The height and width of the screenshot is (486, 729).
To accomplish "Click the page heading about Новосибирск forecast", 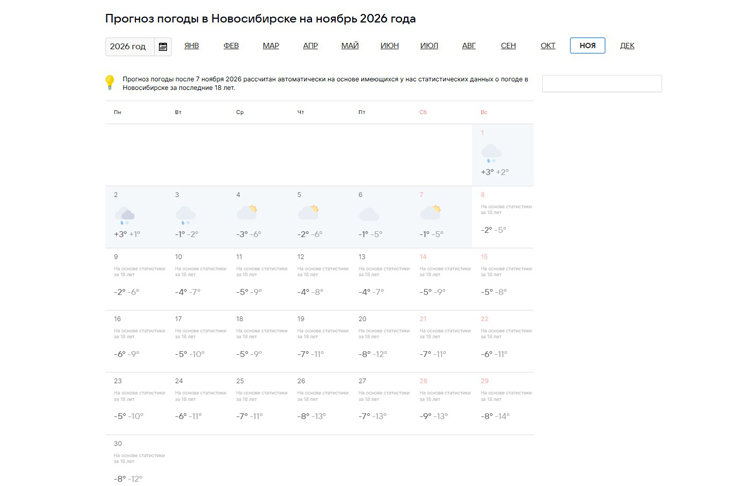I will pyautogui.click(x=260, y=19).
